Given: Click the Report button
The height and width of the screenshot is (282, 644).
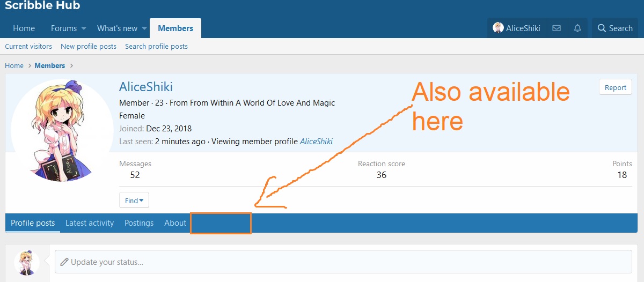Looking at the screenshot, I should pyautogui.click(x=615, y=87).
